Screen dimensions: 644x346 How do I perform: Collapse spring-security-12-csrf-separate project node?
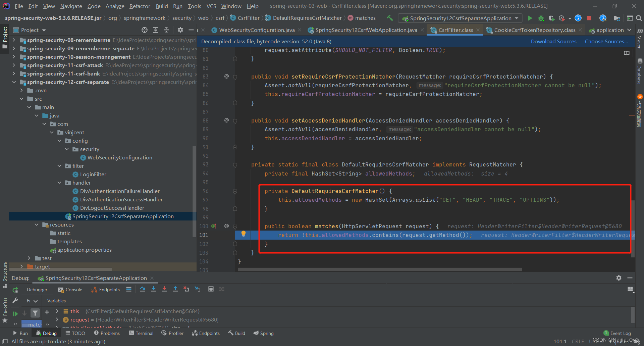14,82
